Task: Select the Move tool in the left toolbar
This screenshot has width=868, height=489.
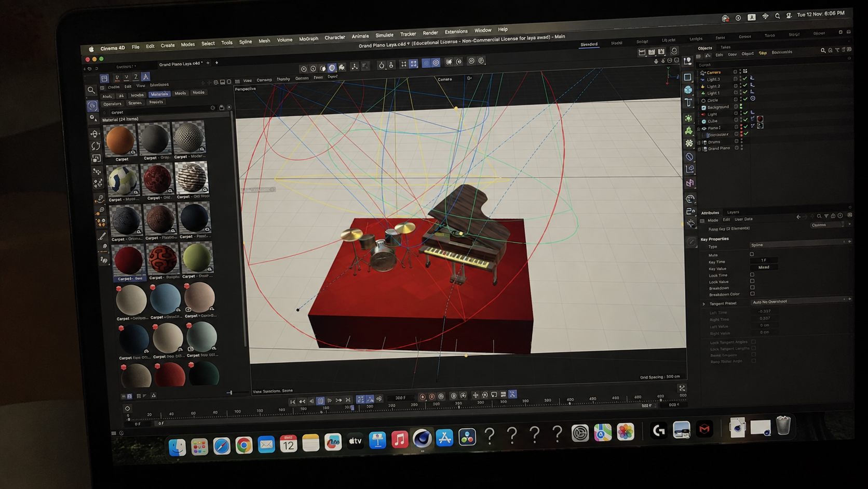Action: click(x=94, y=134)
